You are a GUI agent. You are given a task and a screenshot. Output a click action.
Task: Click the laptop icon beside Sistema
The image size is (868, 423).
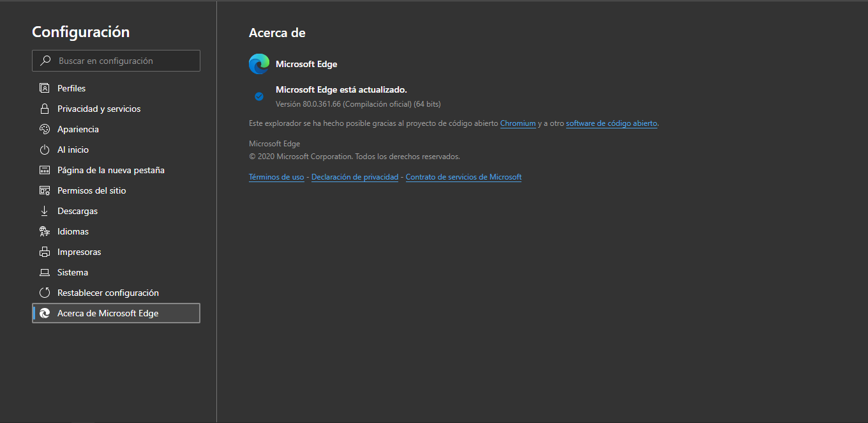[x=45, y=272]
